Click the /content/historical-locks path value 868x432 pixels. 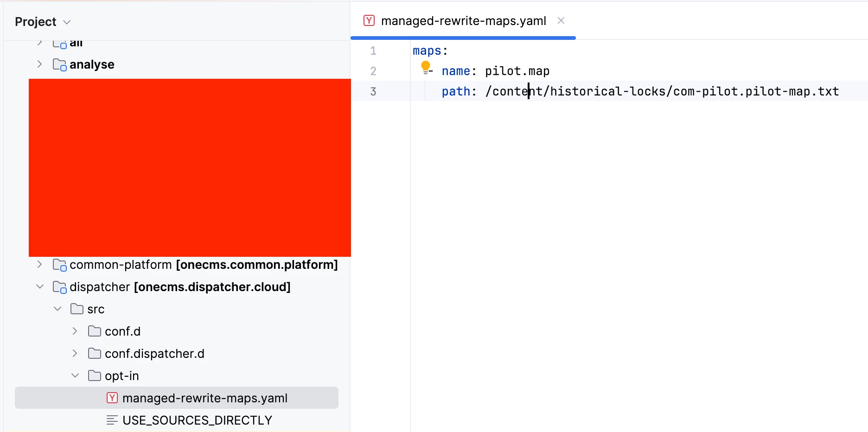[662, 91]
